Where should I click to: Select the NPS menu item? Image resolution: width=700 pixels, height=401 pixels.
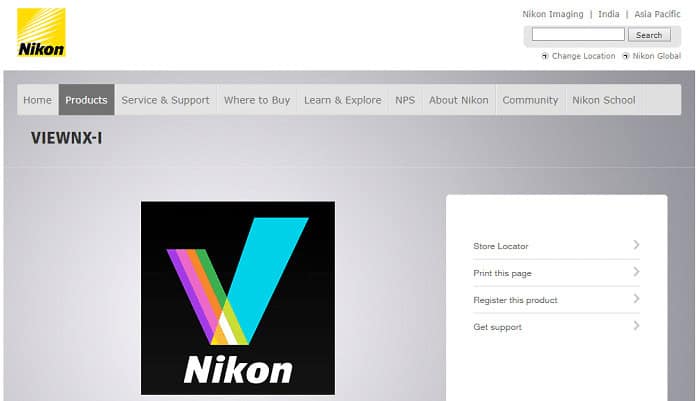pos(405,100)
